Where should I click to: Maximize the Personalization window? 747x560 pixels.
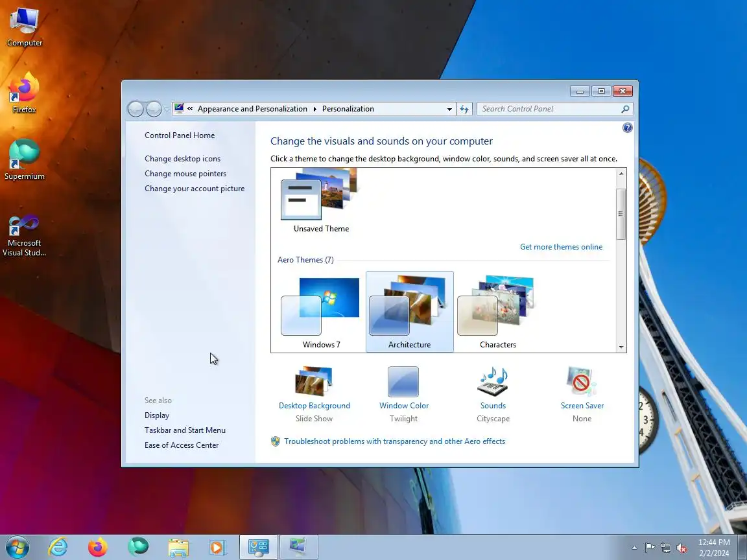(x=601, y=91)
